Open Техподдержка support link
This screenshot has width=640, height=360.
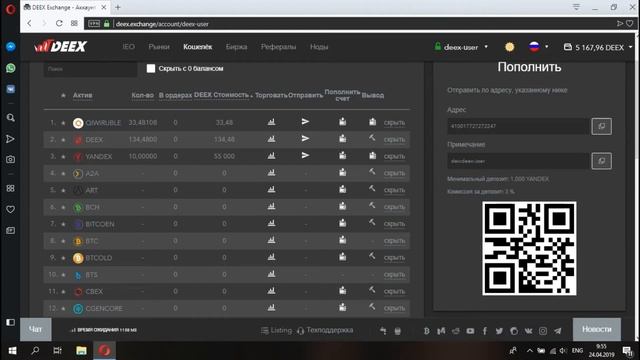coord(325,330)
